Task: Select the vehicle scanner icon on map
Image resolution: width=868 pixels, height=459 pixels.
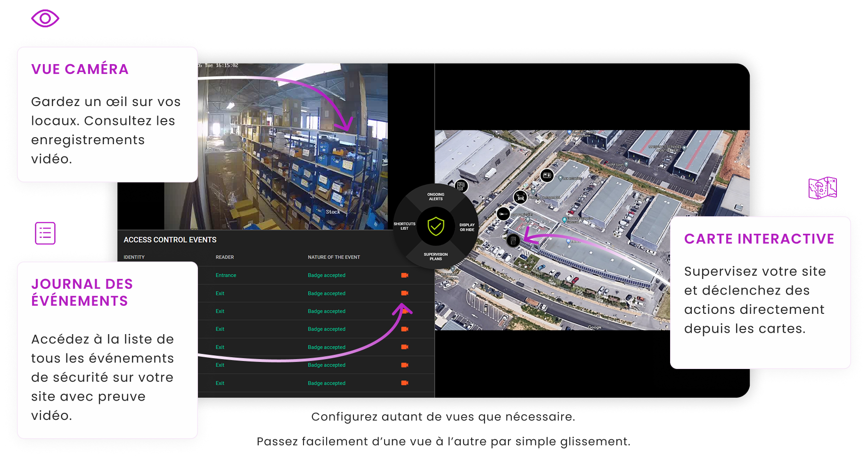Action: pos(520,197)
